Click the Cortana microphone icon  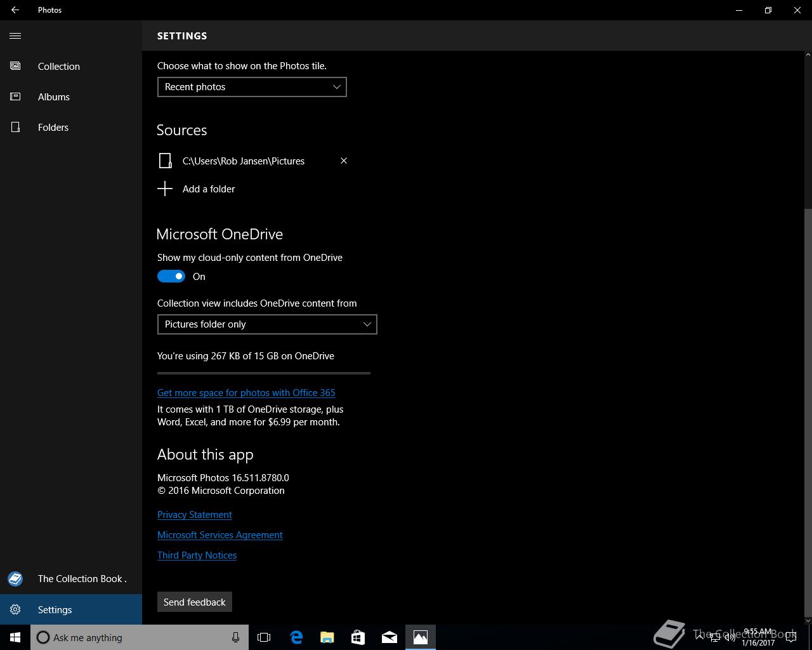[235, 637]
